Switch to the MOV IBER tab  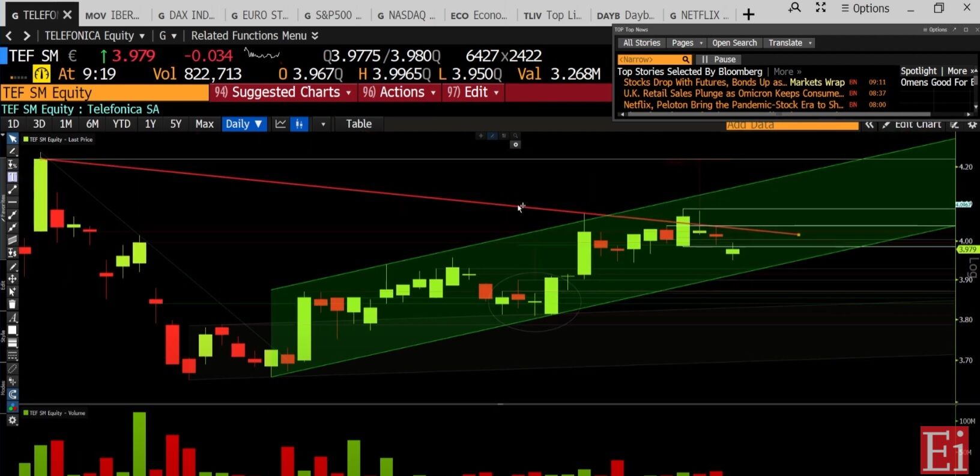point(112,15)
